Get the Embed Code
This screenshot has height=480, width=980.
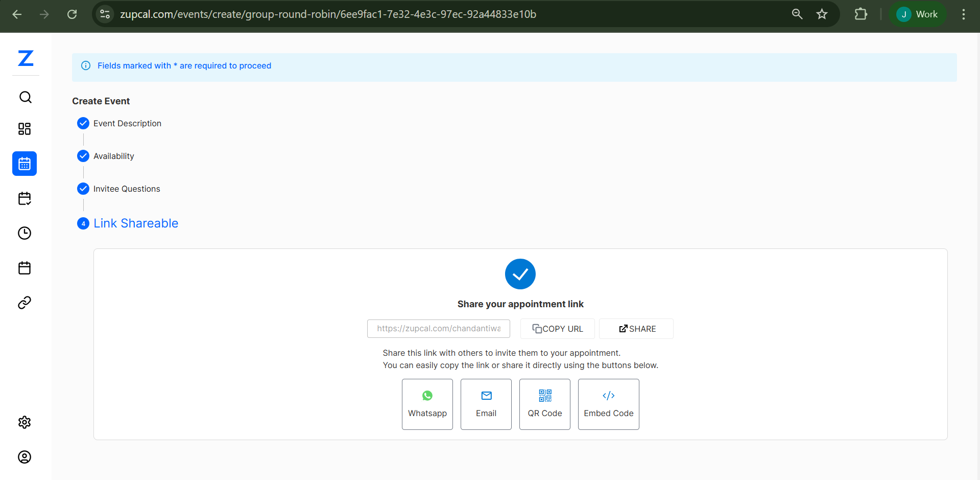tap(608, 404)
